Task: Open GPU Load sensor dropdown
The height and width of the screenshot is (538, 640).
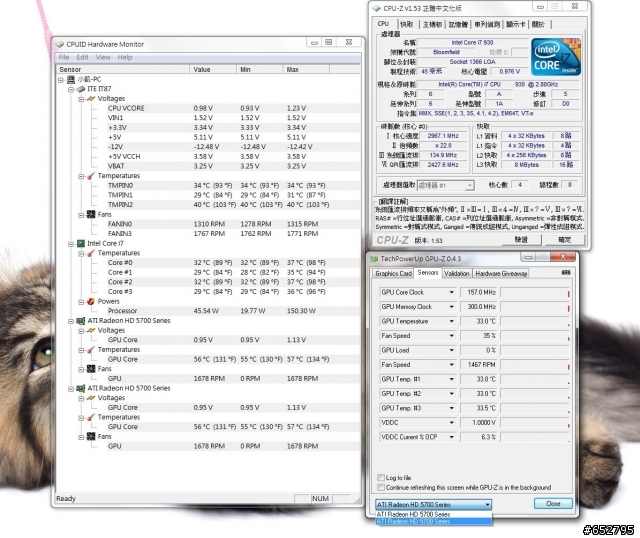Action: tap(452, 350)
